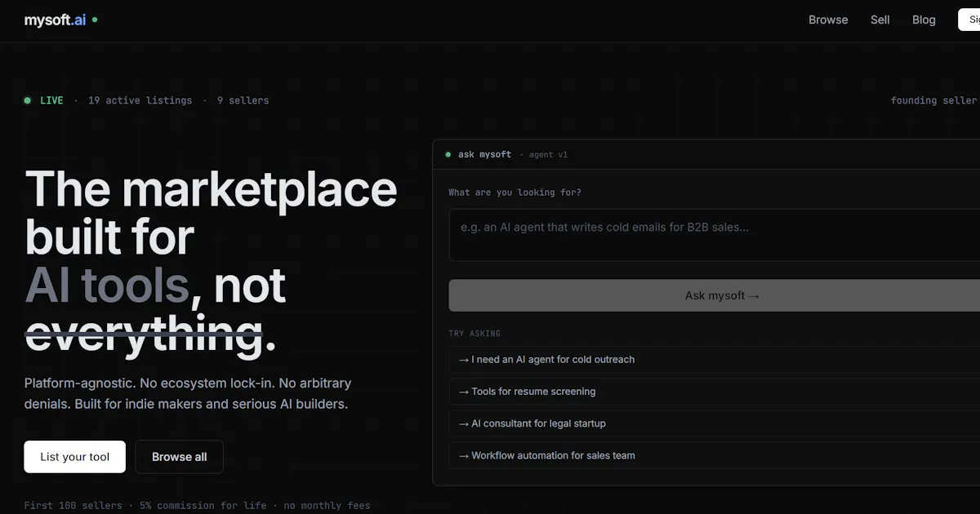Click the 'founding seller' text at right
Screen dimensions: 980x514
coord(933,100)
